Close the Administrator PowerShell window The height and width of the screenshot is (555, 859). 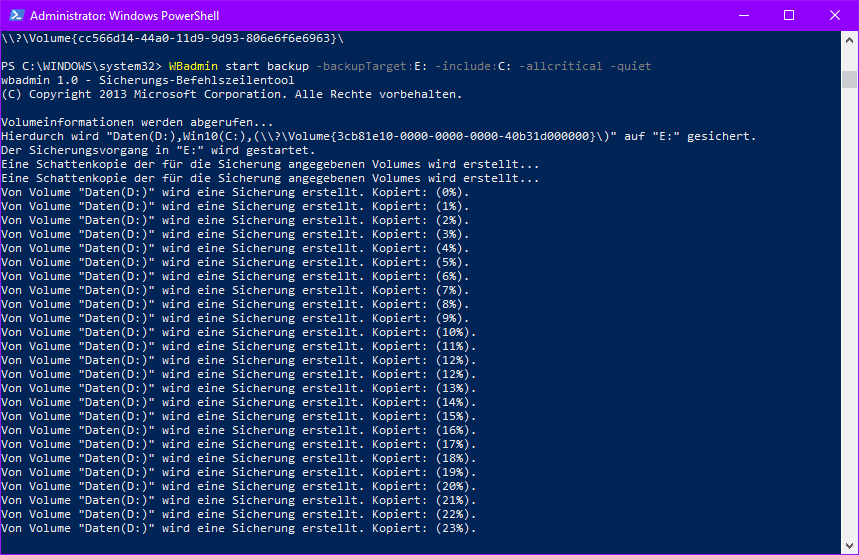pyautogui.click(x=834, y=15)
